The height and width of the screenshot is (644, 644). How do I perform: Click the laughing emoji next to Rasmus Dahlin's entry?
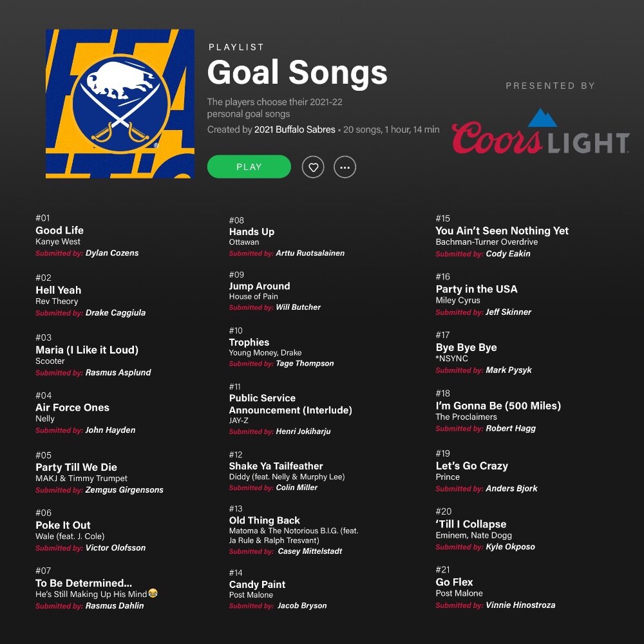coord(153,593)
